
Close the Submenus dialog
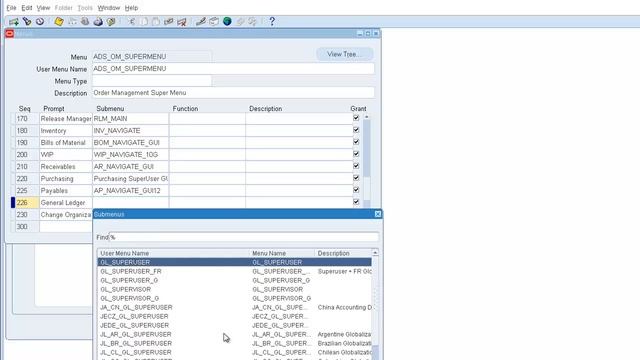(x=378, y=214)
